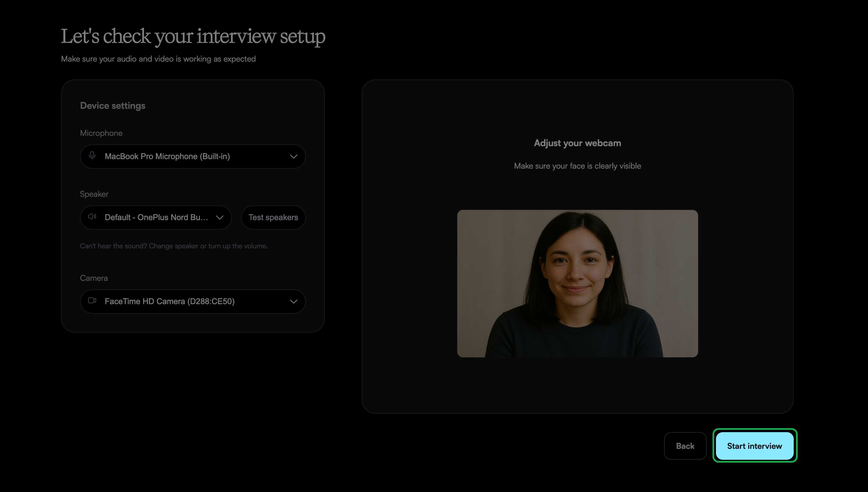Screen dimensions: 868x492
Task: Click the webcam preview video
Action: [577, 283]
